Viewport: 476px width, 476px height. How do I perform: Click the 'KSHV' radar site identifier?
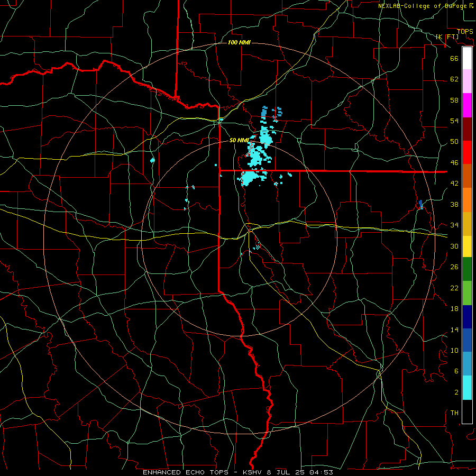point(253,472)
